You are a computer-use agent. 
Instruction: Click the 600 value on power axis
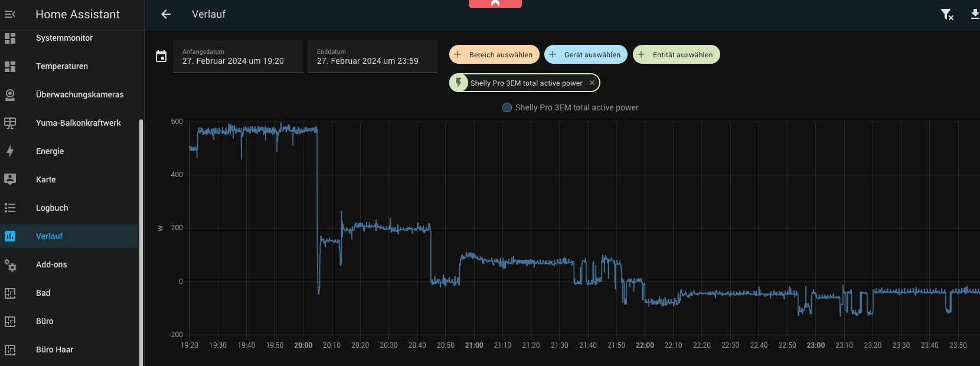click(x=177, y=122)
